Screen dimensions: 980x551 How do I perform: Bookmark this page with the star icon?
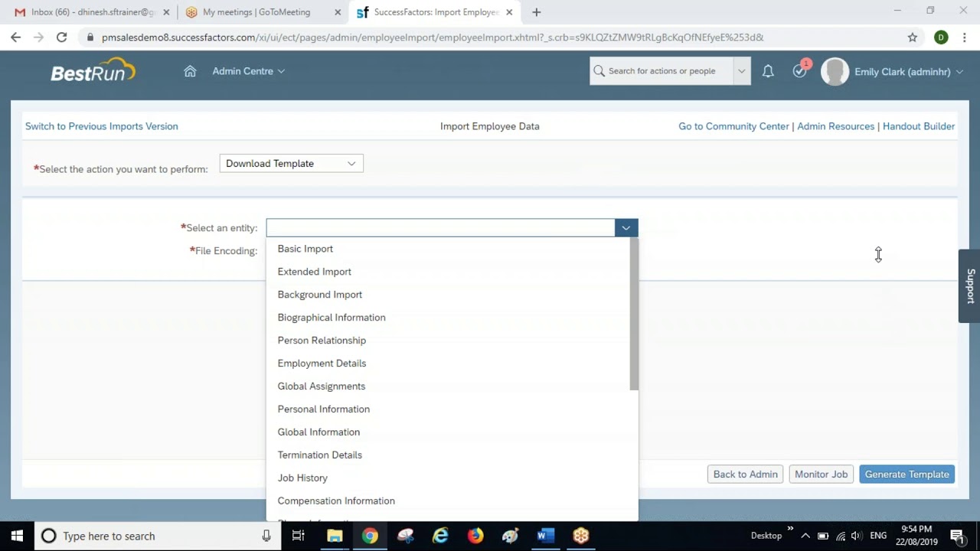coord(913,37)
